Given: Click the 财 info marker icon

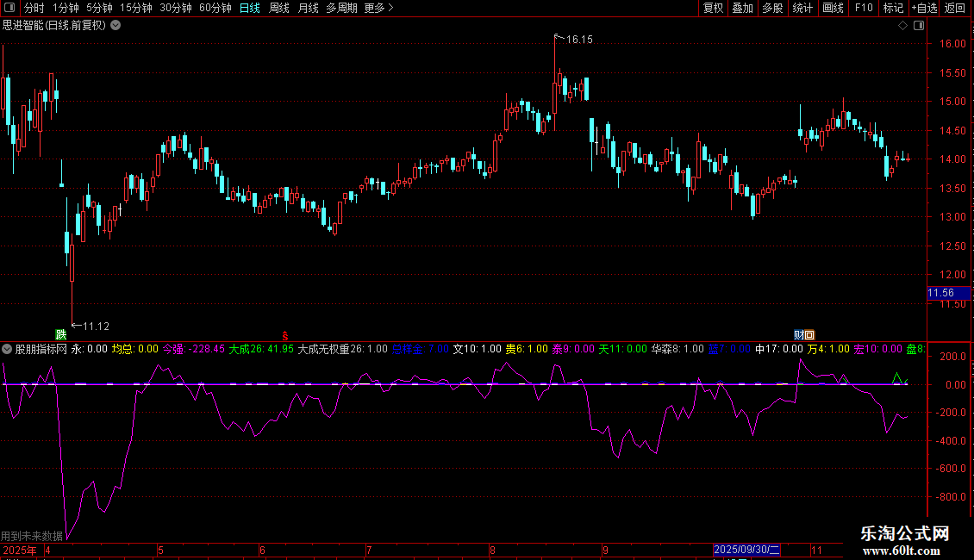Looking at the screenshot, I should pos(799,334).
